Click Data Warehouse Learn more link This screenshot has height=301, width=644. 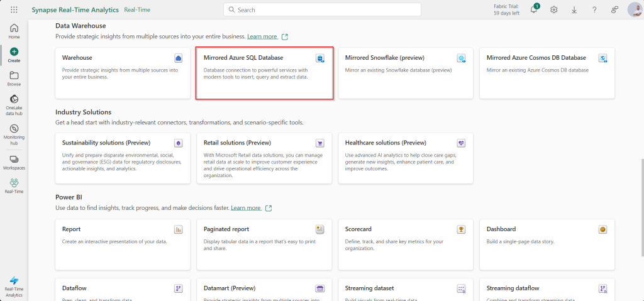click(x=262, y=36)
